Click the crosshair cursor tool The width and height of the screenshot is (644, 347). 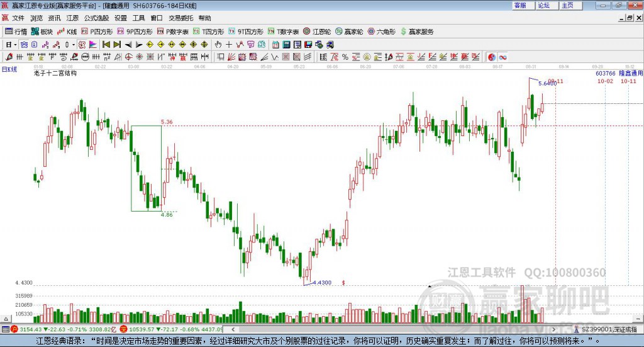229,45
